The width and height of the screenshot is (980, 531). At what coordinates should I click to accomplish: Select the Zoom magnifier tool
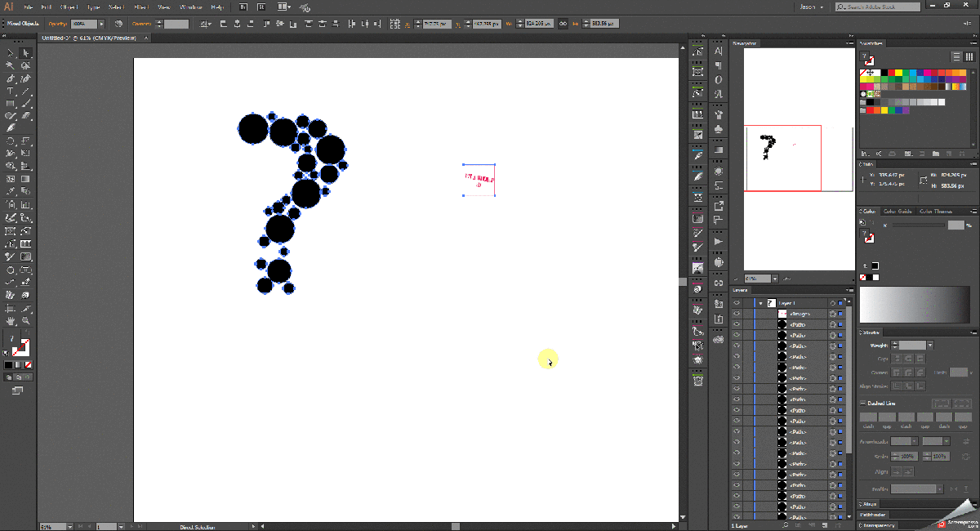pyautogui.click(x=25, y=321)
